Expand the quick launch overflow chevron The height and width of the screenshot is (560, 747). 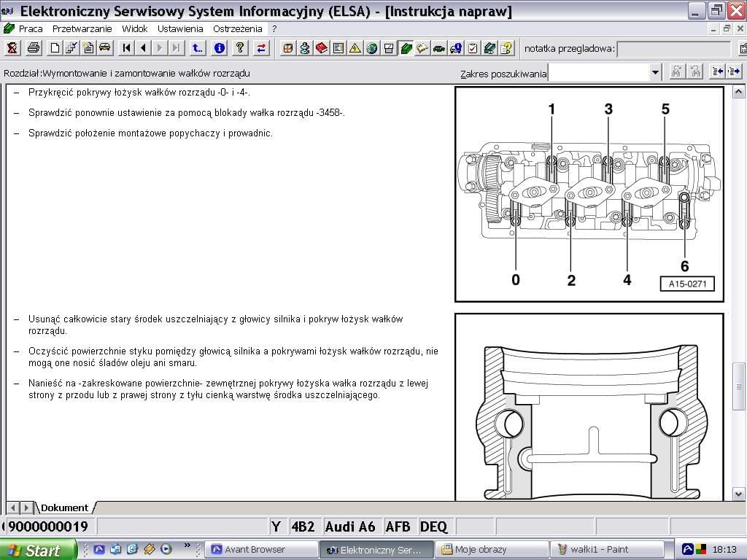pos(187,545)
